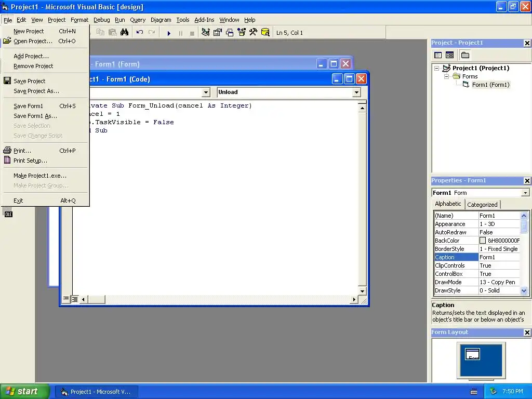The image size is (532, 399).
Task: Choose Save Project menu entry
Action: [45, 81]
